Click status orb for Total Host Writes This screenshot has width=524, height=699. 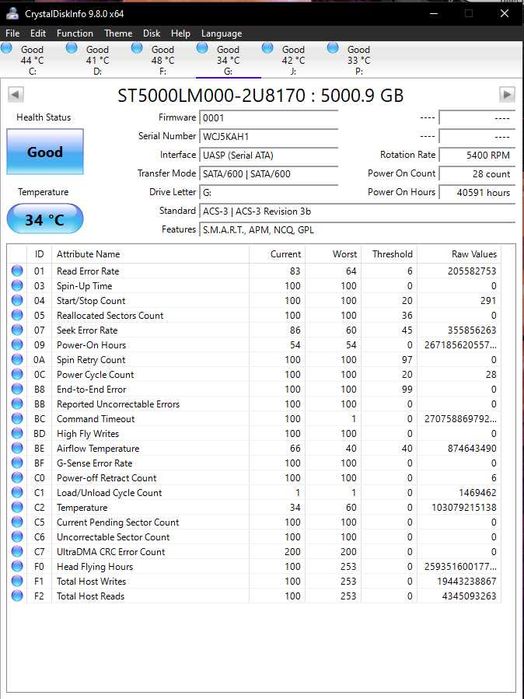[x=17, y=581]
